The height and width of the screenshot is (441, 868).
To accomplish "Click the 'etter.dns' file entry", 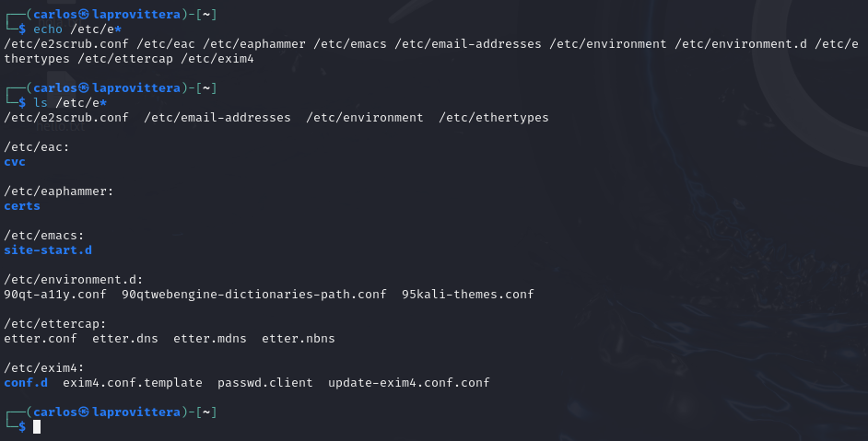I will tap(125, 339).
